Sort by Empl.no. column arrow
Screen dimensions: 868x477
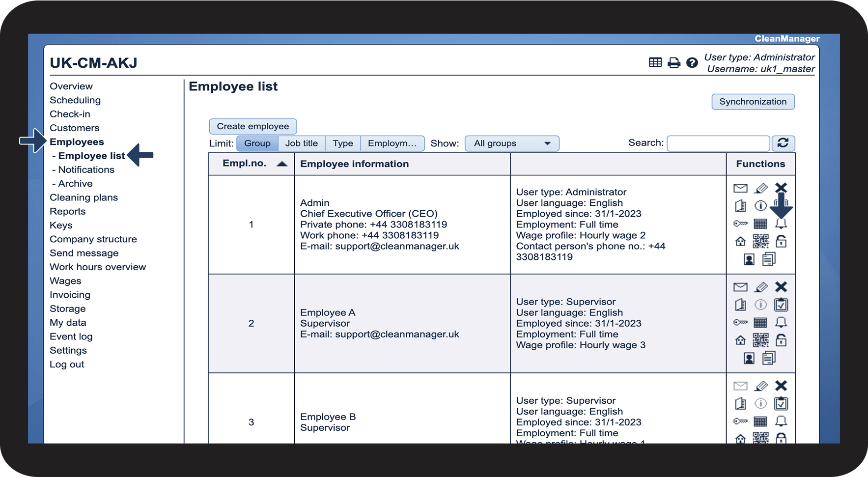point(282,164)
